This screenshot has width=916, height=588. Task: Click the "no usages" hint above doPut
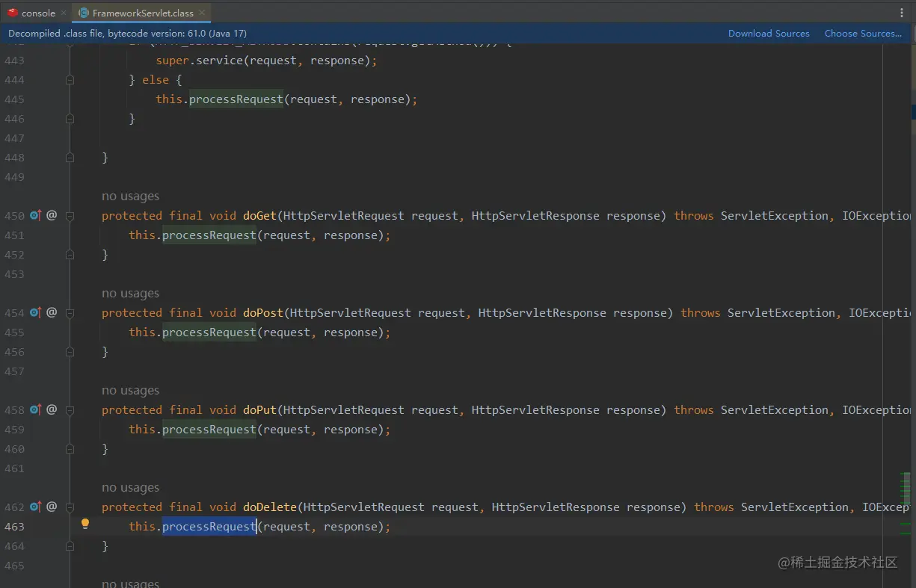click(x=130, y=391)
